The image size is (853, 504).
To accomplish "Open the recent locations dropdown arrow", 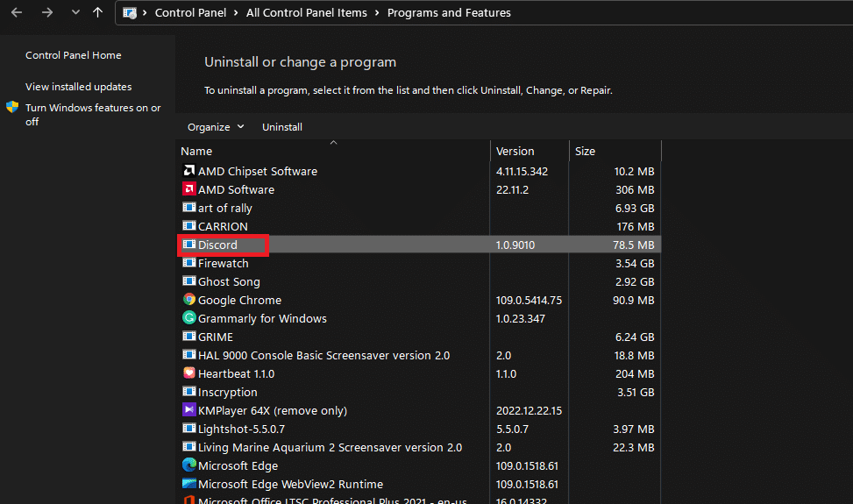I will 75,12.
